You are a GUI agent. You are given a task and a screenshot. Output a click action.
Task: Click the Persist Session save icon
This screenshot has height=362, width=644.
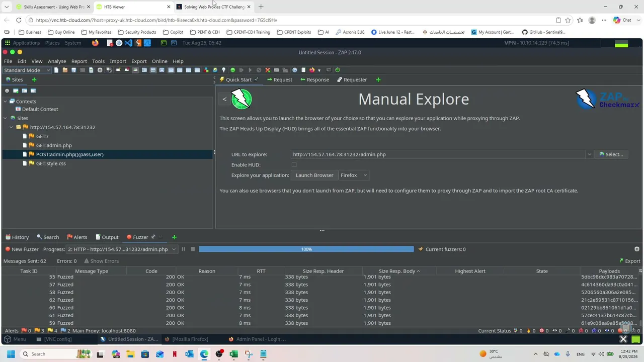click(73, 70)
